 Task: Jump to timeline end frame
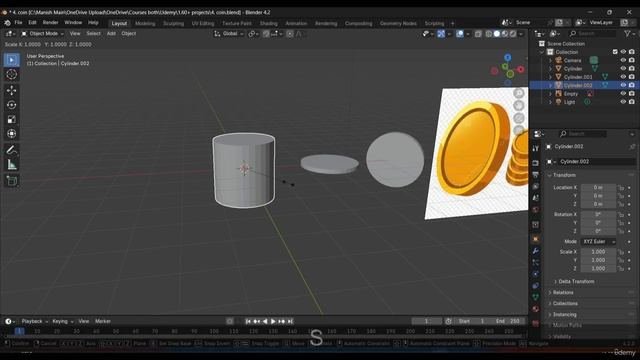290,322
